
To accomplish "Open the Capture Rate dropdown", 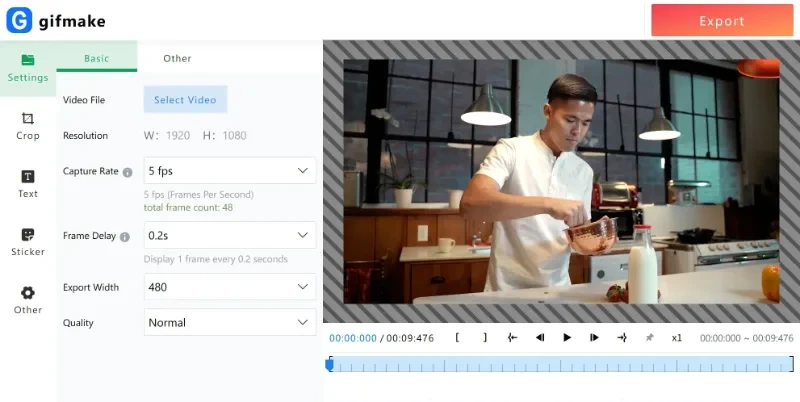I will coord(230,170).
